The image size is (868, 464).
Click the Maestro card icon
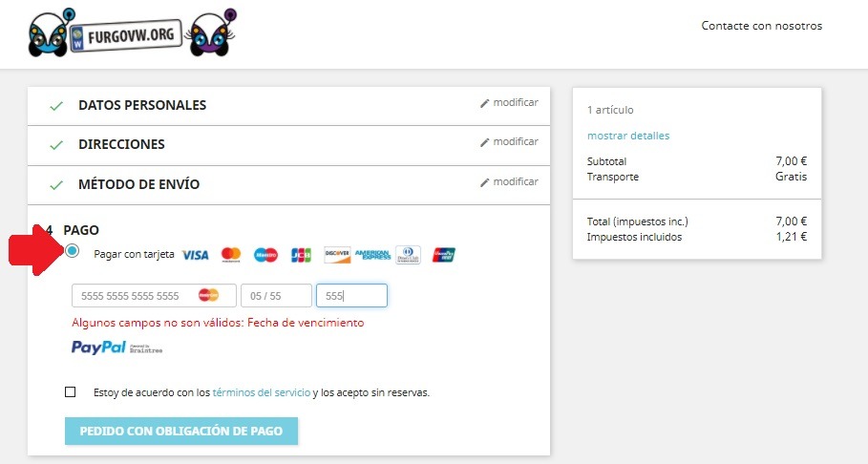tap(265, 255)
